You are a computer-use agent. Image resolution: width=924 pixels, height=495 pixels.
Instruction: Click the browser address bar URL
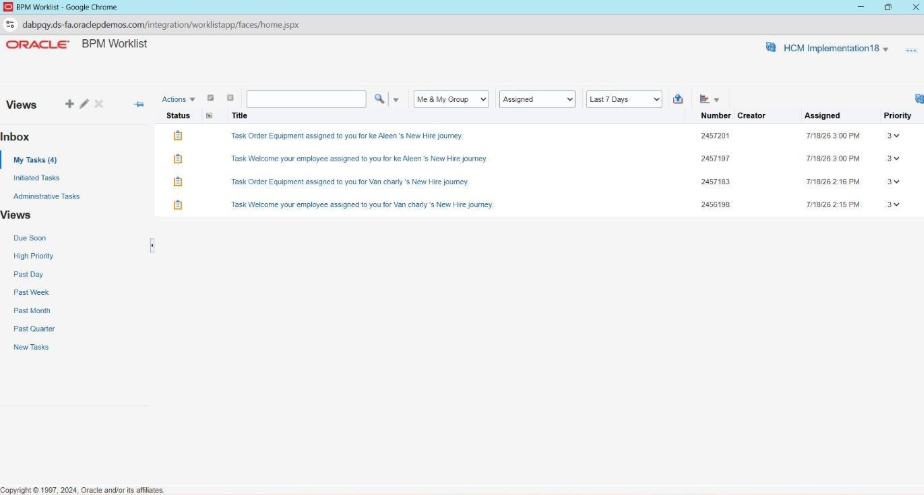160,25
